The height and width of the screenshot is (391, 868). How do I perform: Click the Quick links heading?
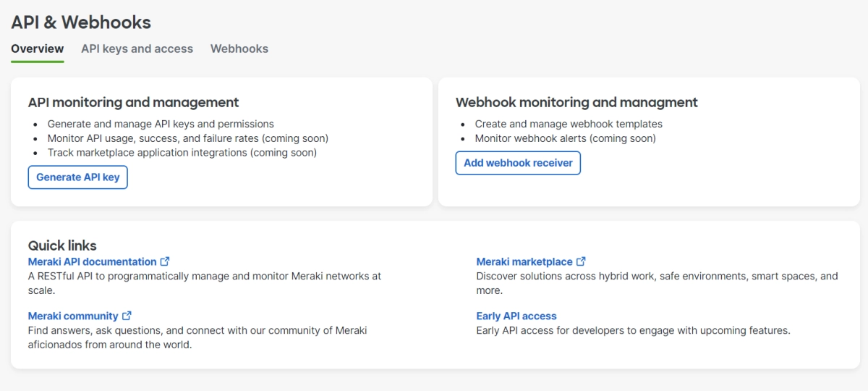62,245
